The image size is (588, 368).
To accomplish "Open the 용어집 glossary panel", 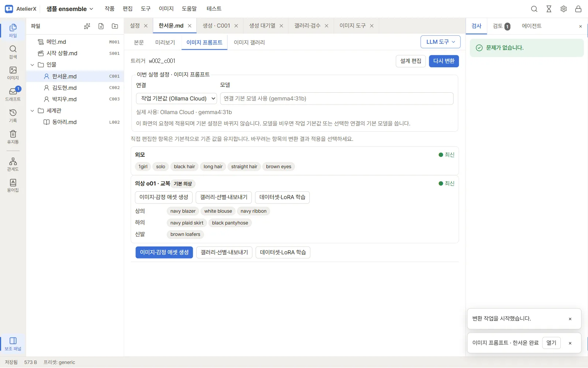I will pyautogui.click(x=13, y=185).
